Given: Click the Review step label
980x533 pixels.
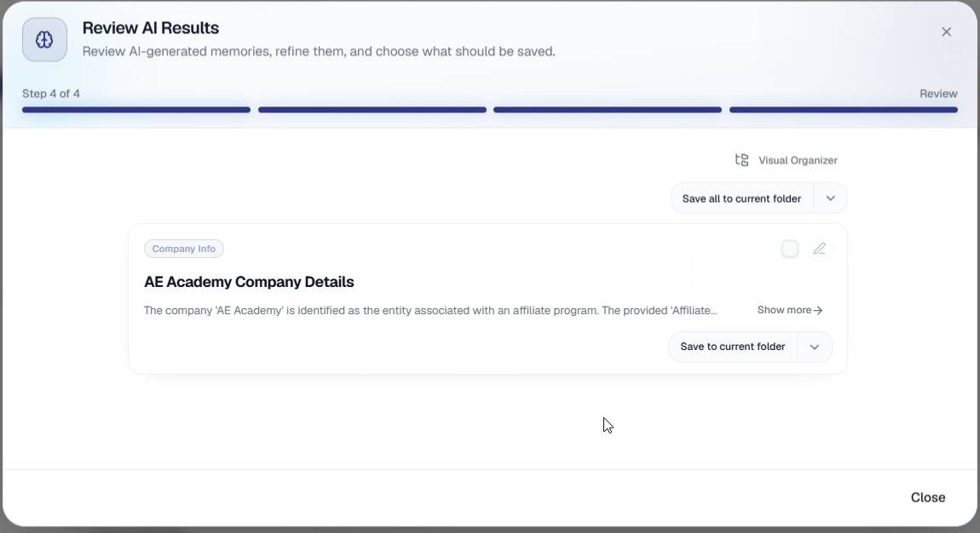Looking at the screenshot, I should tap(938, 94).
